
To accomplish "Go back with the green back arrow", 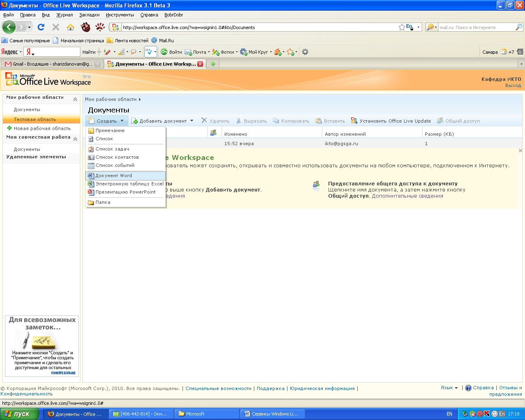I will [9, 27].
